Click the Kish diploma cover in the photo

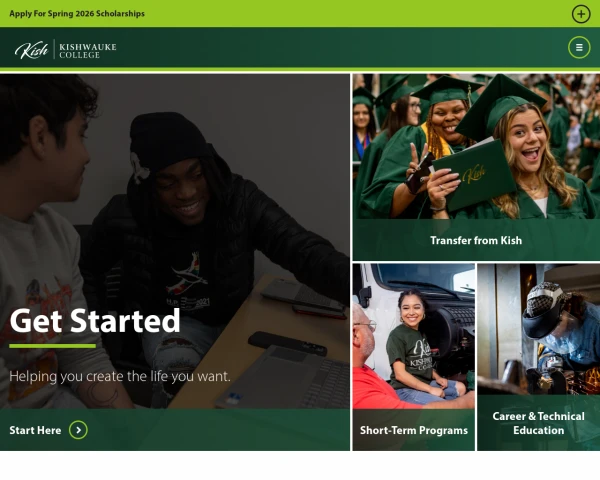[474, 175]
